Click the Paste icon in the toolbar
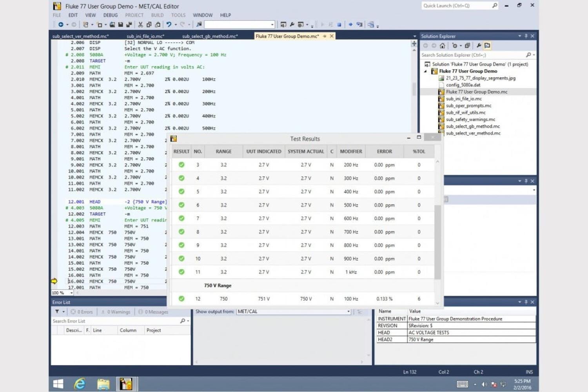Screen dimensions: 588x392 pos(158,25)
